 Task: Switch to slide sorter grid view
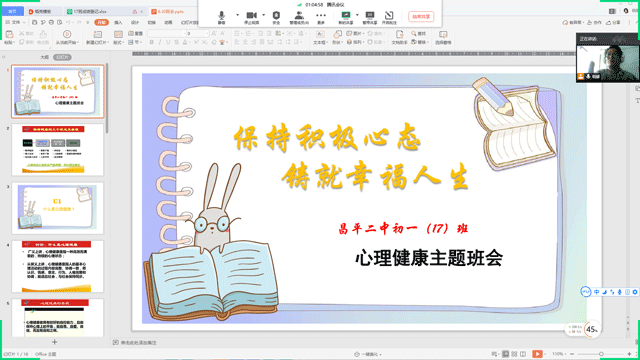514,354
